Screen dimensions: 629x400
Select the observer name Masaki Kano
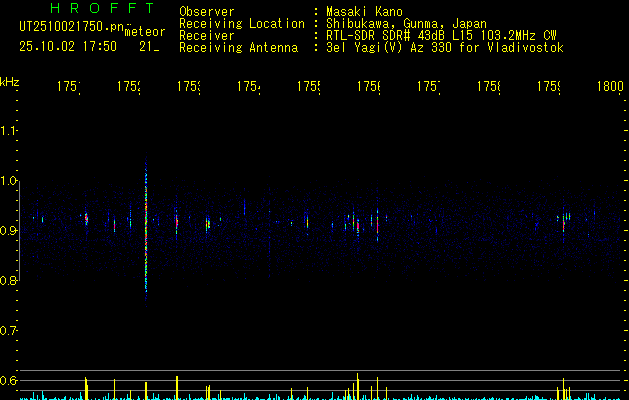(364, 12)
